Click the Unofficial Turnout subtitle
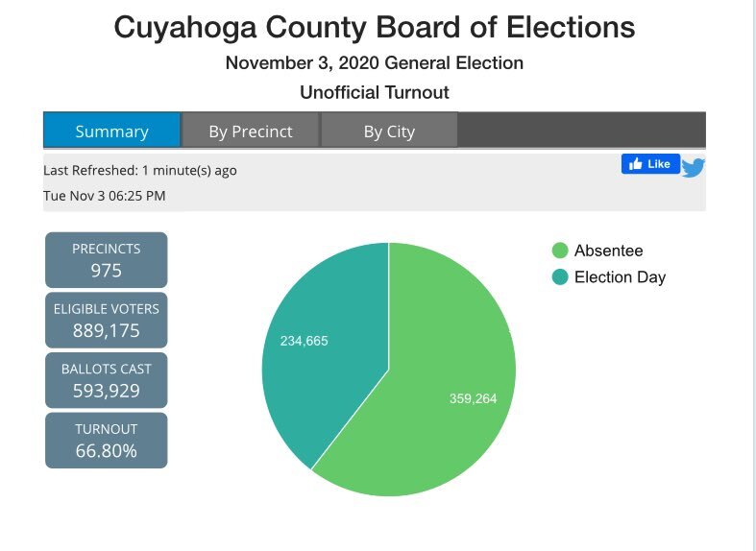Viewport: 756px width, 551px height. pos(375,92)
